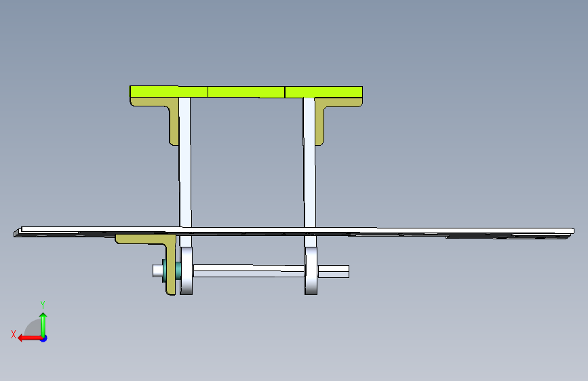Click the blue Z axis dot of triad
The image size is (588, 381).
[44, 338]
